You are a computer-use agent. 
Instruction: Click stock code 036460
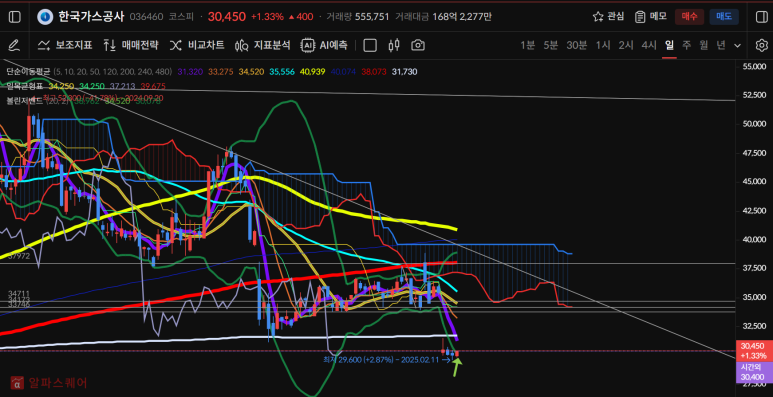pos(146,17)
